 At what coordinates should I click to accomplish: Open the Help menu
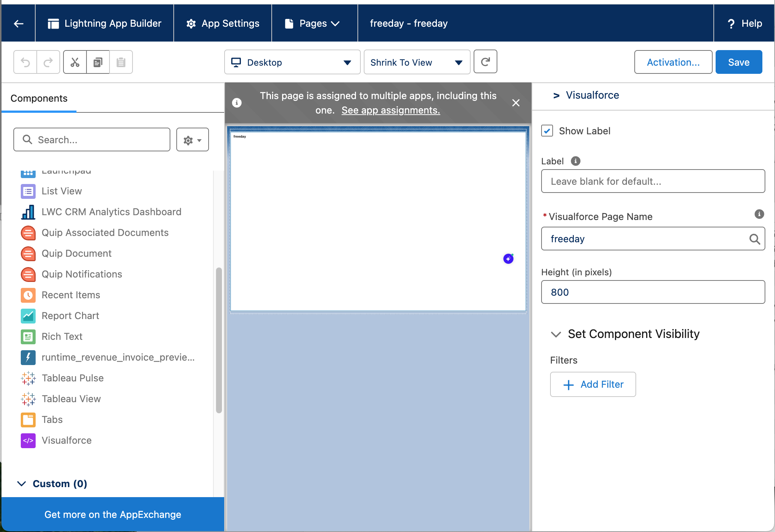(744, 23)
